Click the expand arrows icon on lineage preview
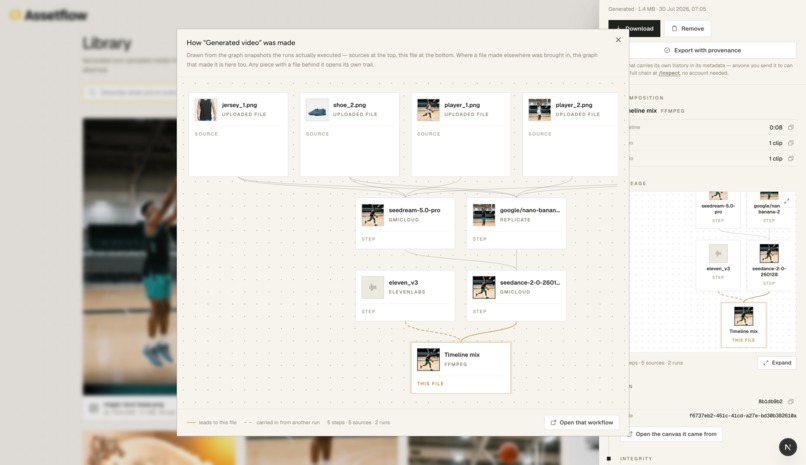The height and width of the screenshot is (465, 806). coord(786,201)
